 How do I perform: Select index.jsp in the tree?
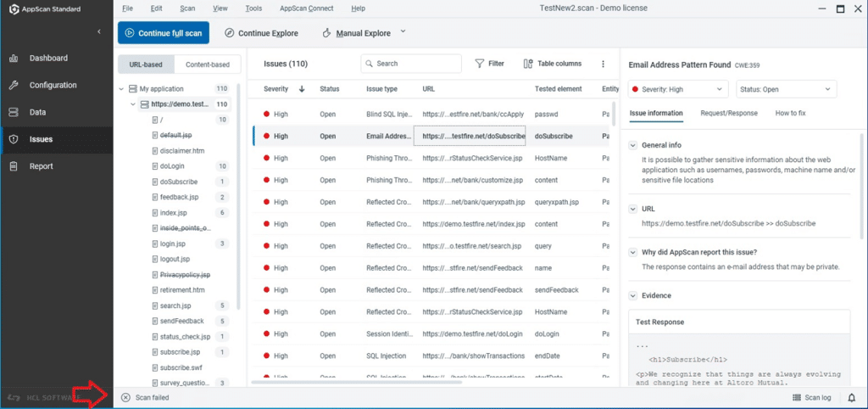[173, 213]
